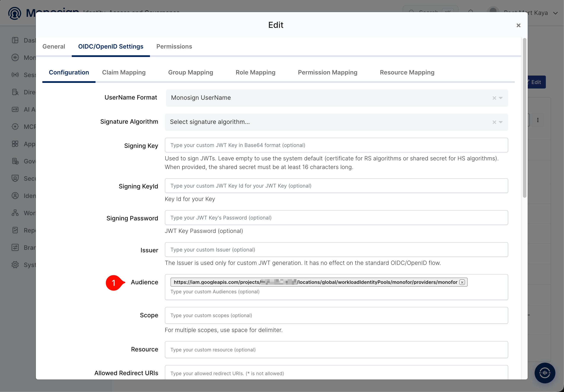Image resolution: width=564 pixels, height=392 pixels.
Task: Click the 'UserName Format' label
Action: pos(131,98)
